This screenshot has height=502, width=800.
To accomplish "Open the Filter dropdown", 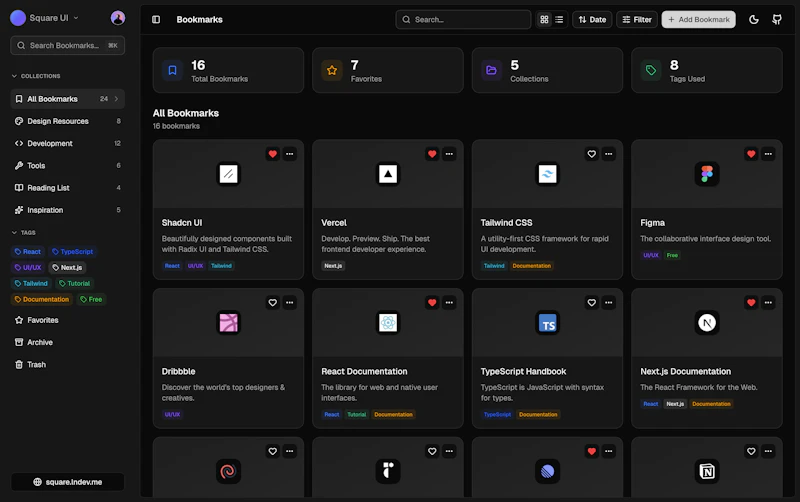I will tap(637, 19).
